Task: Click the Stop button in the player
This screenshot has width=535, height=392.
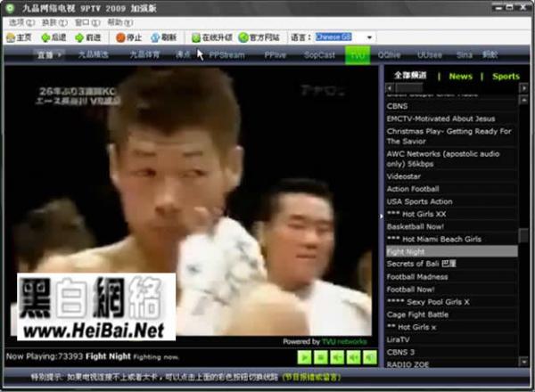Action: click(321, 357)
